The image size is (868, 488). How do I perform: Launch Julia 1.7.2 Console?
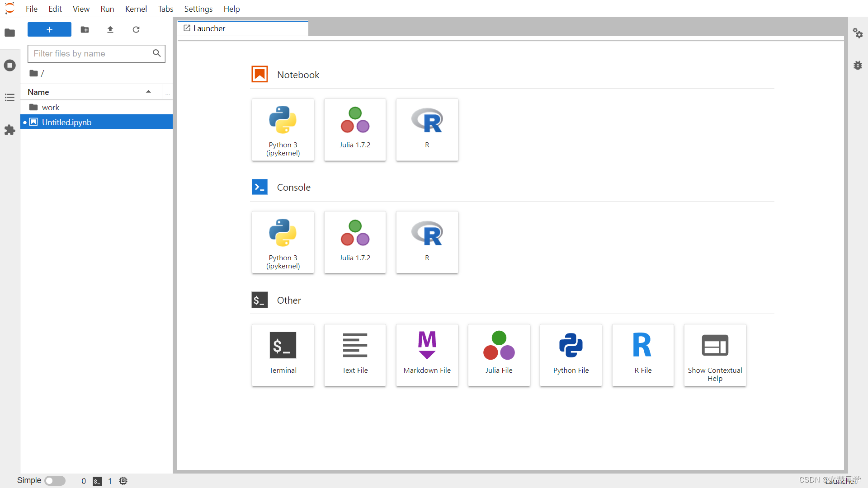tap(355, 241)
